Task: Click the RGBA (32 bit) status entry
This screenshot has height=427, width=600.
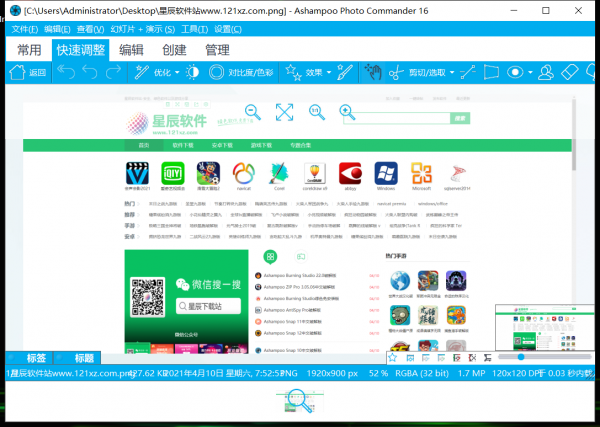Action: click(422, 373)
